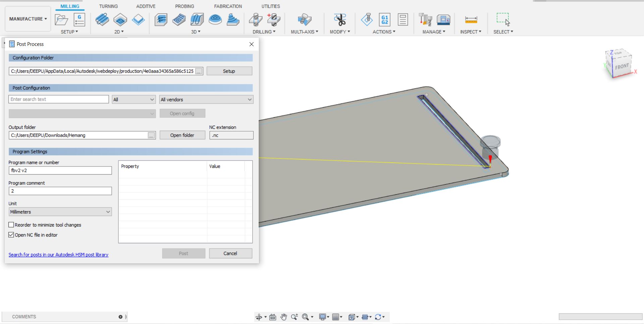Click the G1 G2 Post Process icon
This screenshot has width=644, height=324.
tap(385, 20)
